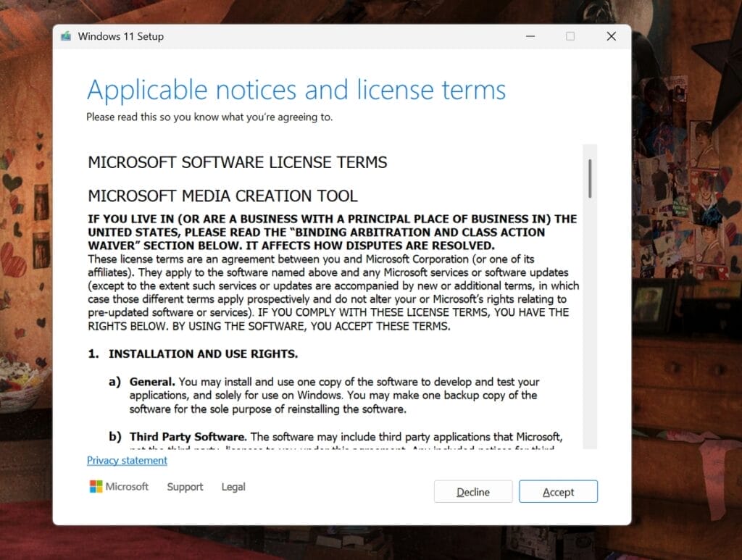Decline the license terms

pyautogui.click(x=472, y=492)
